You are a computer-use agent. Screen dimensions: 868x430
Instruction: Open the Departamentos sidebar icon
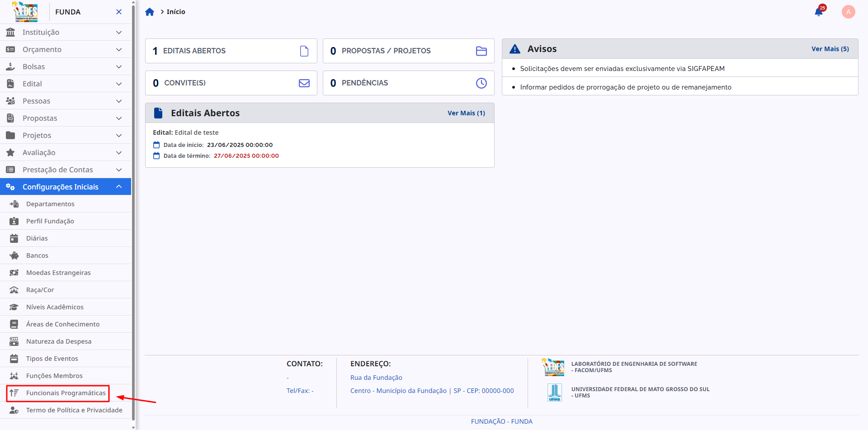(x=14, y=204)
